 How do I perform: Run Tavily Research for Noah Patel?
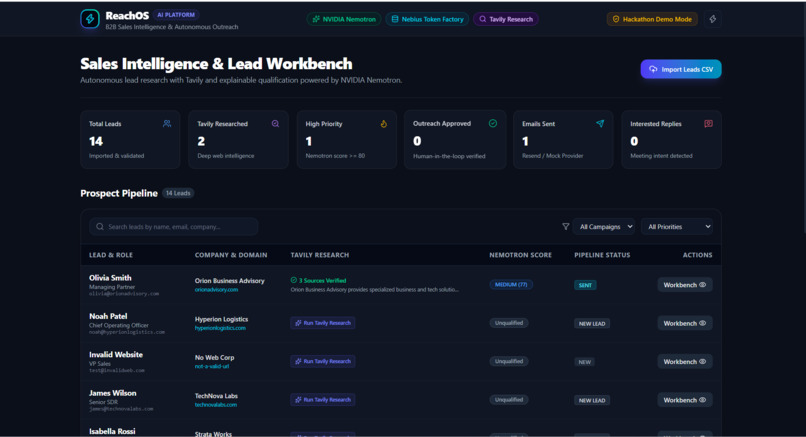tap(323, 323)
